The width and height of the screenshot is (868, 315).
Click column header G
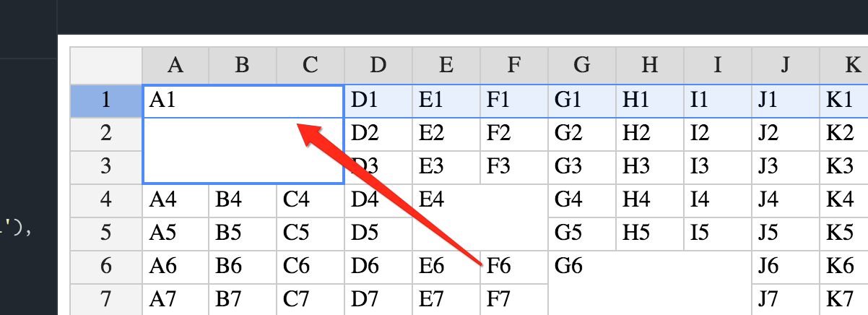(x=583, y=66)
